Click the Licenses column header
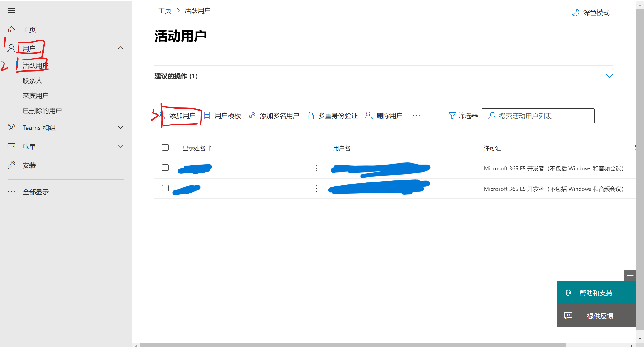 point(492,148)
